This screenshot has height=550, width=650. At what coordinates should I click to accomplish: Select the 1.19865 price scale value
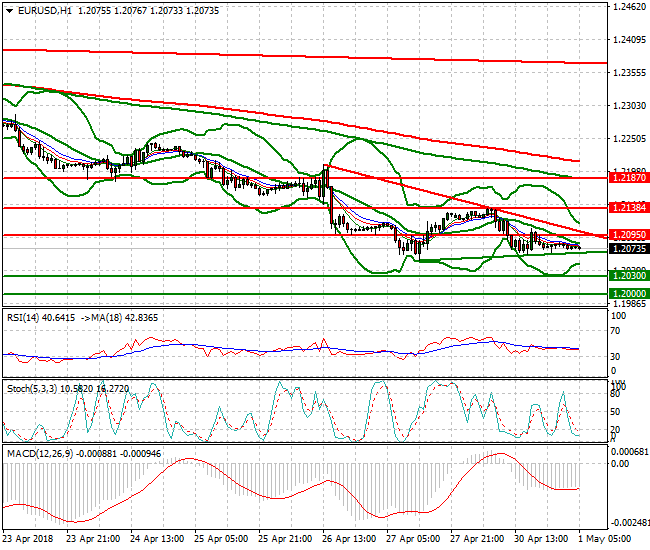click(x=629, y=303)
